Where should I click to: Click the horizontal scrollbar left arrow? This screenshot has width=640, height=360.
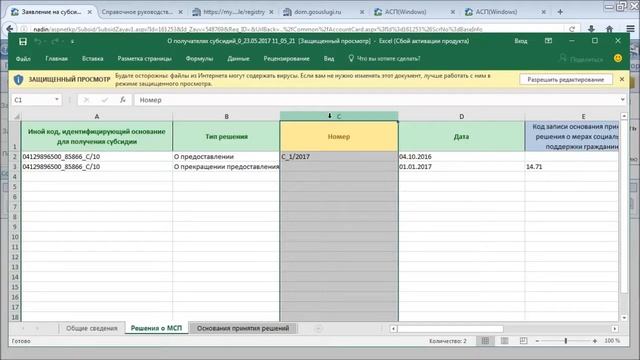[x=393, y=329]
